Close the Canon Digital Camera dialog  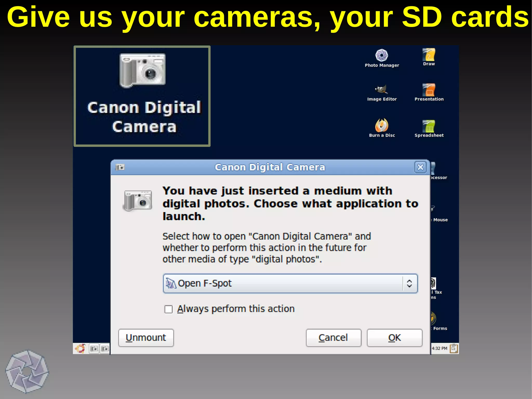coord(420,167)
